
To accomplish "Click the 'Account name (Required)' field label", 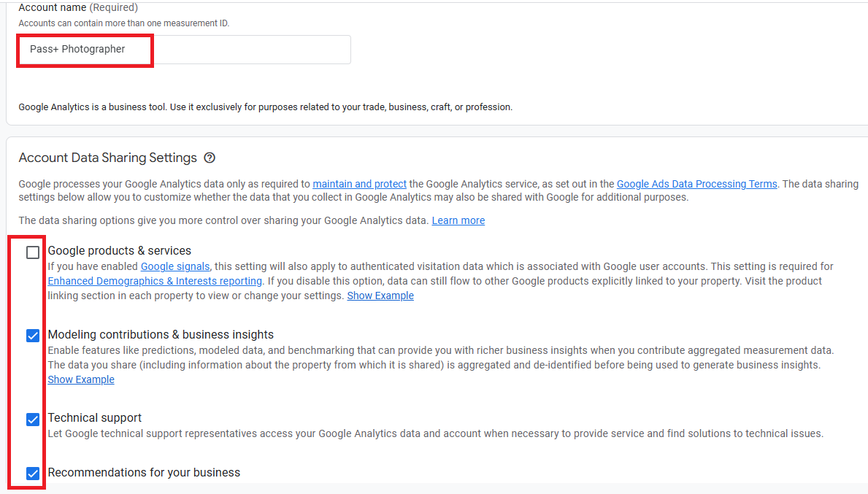I will click(x=78, y=8).
